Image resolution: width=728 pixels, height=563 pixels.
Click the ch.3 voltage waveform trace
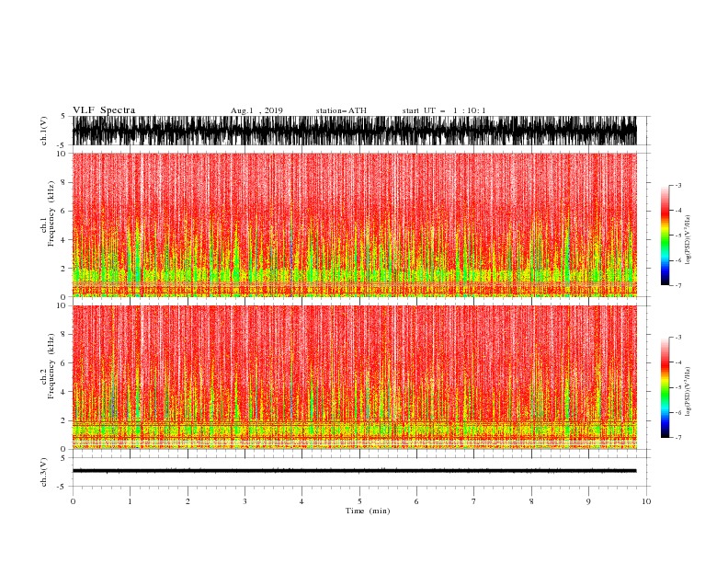coord(355,471)
